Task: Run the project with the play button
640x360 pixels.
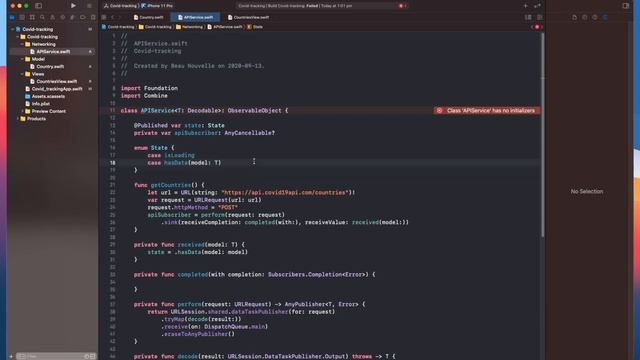Action: [x=73, y=6]
